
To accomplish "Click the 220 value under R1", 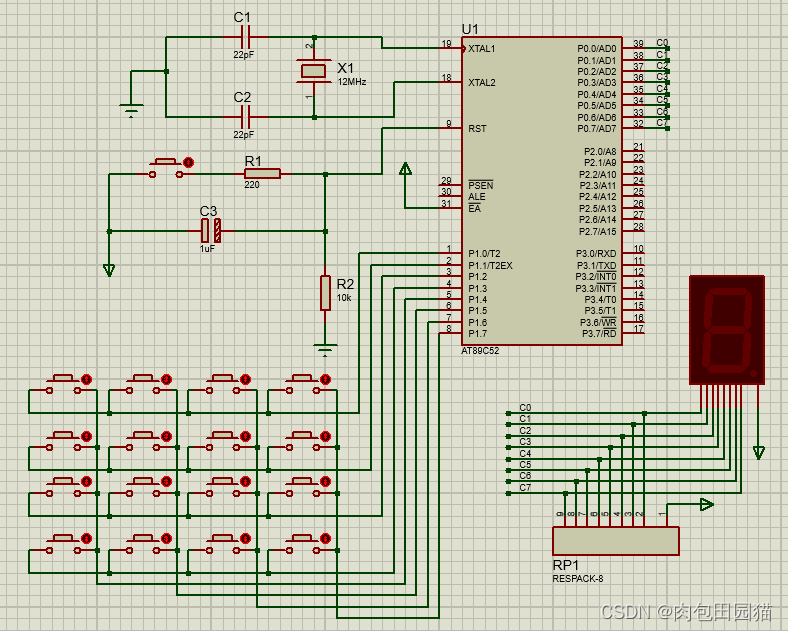I will (252, 185).
